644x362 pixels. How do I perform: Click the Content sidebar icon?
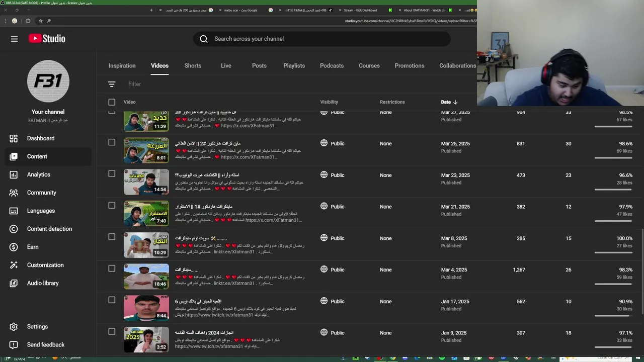[x=14, y=156]
